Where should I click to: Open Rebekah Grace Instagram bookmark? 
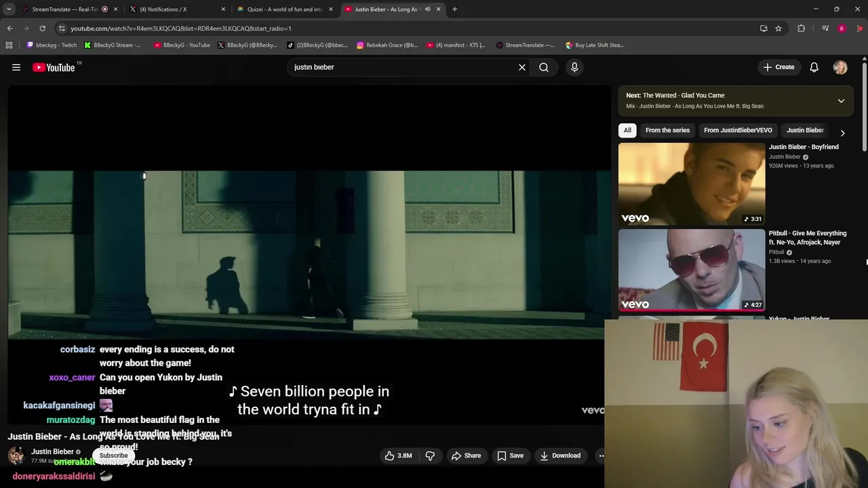click(387, 45)
